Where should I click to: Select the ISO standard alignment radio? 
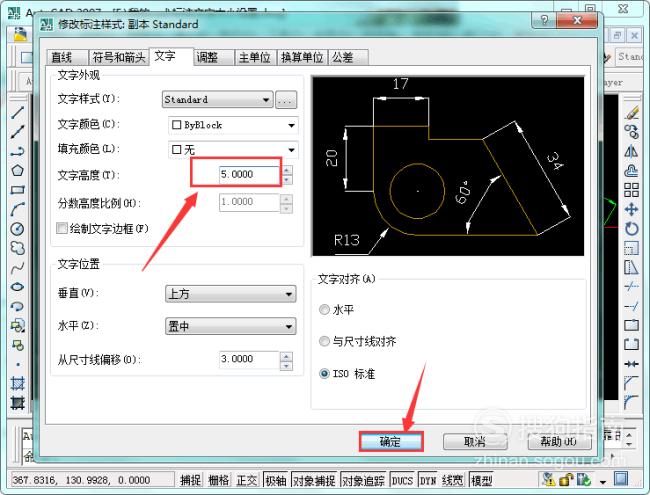(324, 374)
